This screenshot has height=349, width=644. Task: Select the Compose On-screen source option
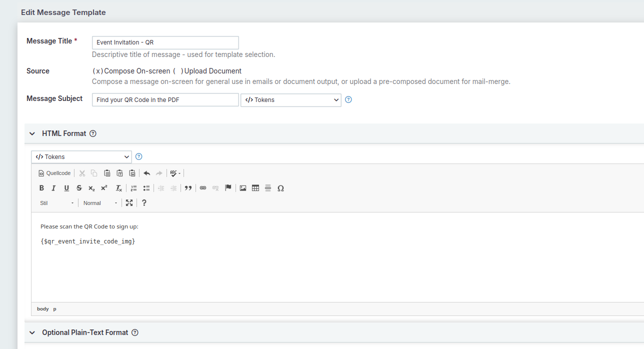click(x=98, y=71)
